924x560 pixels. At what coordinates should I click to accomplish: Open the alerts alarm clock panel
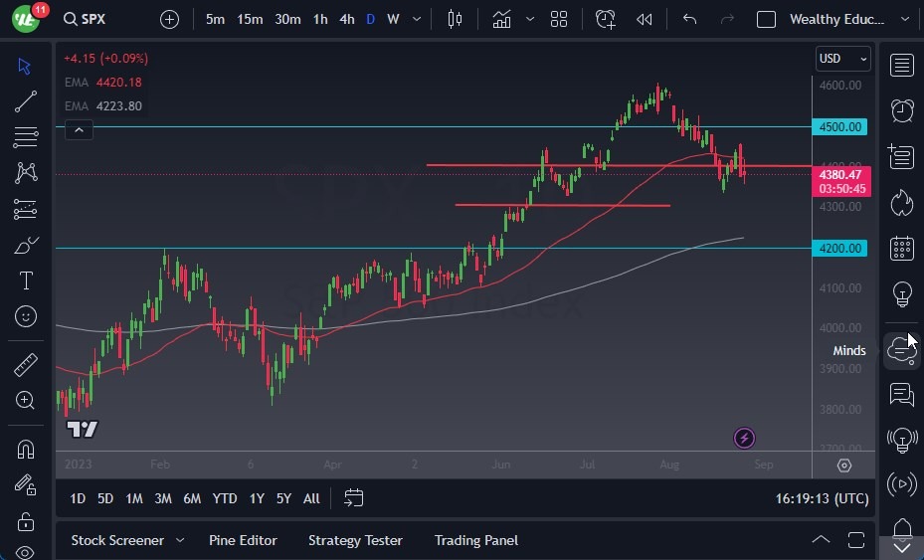[901, 110]
